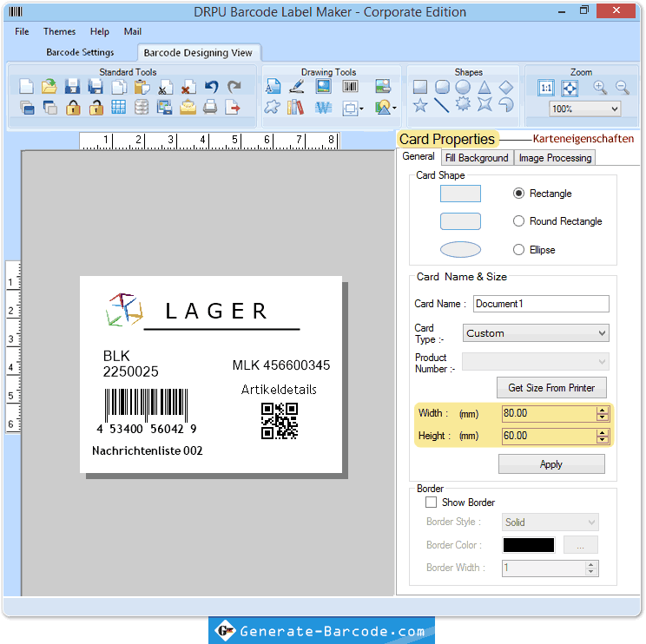Select the Rectangle shape tool
The image size is (646, 644).
(420, 87)
